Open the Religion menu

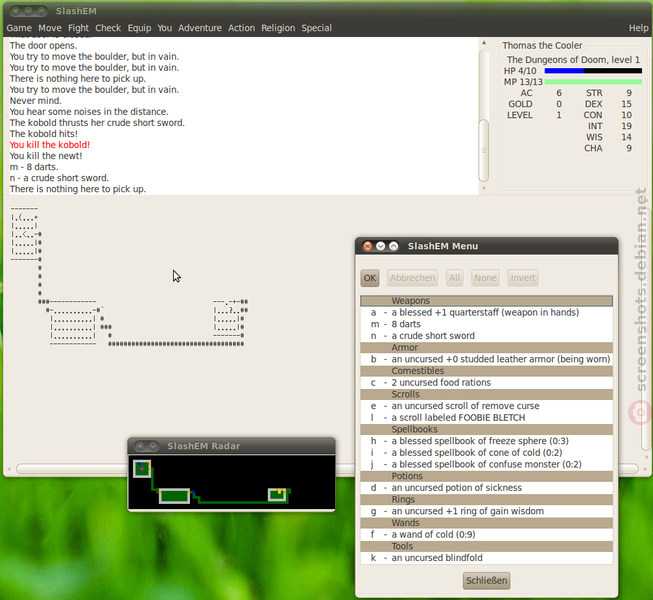[278, 28]
